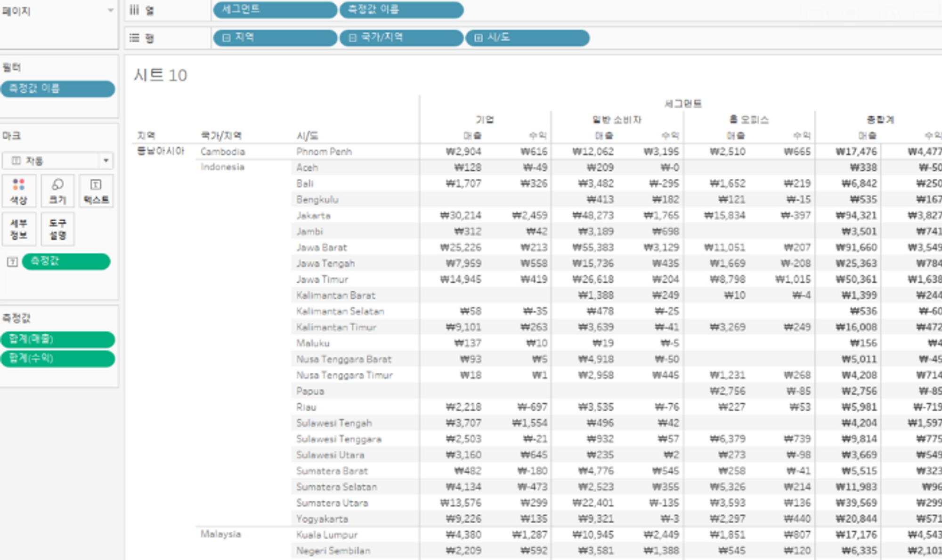Click the rows shelf icon

pyautogui.click(x=134, y=38)
